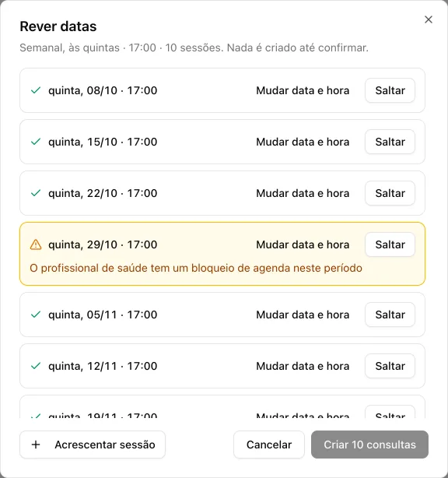Skip the 05/11 session with Saltar
This screenshot has height=478, width=448.
pyautogui.click(x=390, y=315)
